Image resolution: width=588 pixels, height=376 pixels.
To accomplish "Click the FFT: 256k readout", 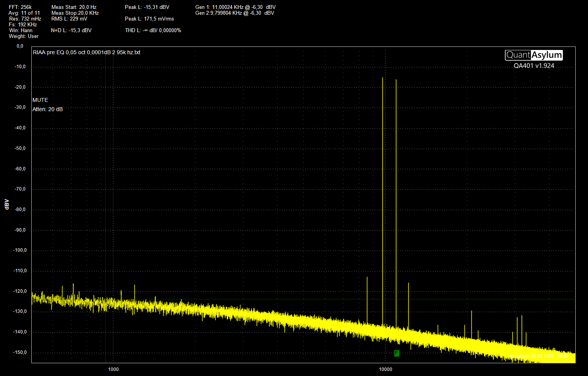I will (x=20, y=7).
